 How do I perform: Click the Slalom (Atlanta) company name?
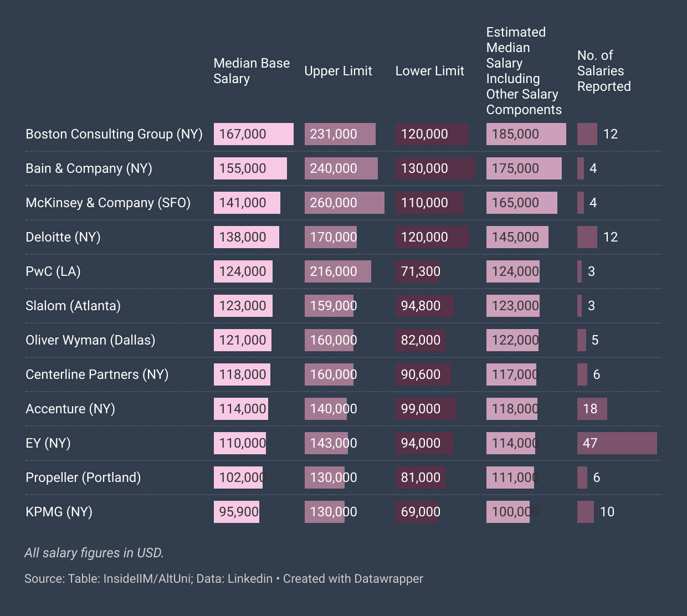(x=73, y=305)
